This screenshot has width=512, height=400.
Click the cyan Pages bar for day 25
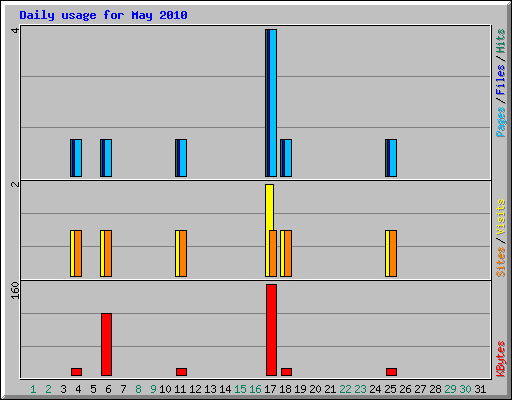tap(393, 158)
